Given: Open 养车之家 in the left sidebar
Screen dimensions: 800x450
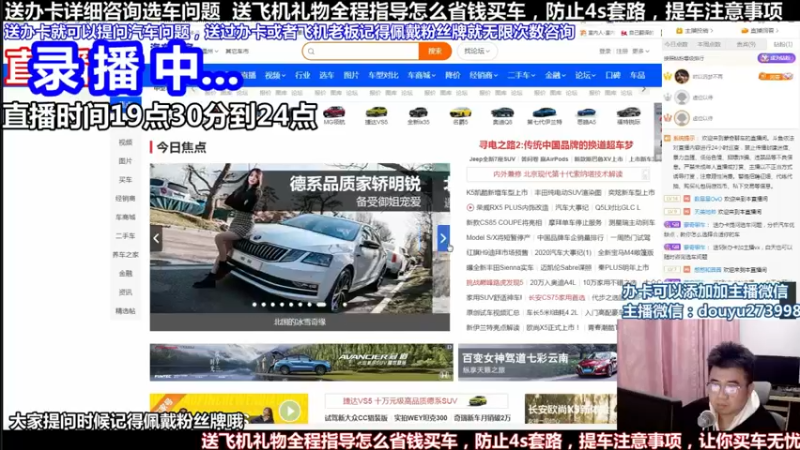Looking at the screenshot, I should (125, 255).
